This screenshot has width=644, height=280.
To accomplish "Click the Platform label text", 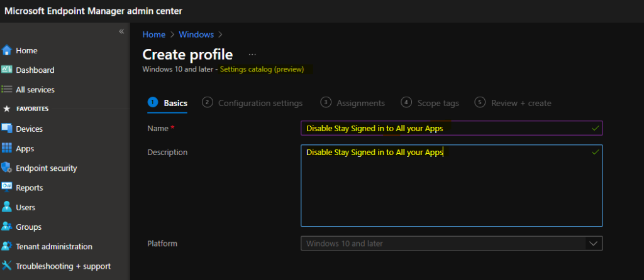I will 162,244.
